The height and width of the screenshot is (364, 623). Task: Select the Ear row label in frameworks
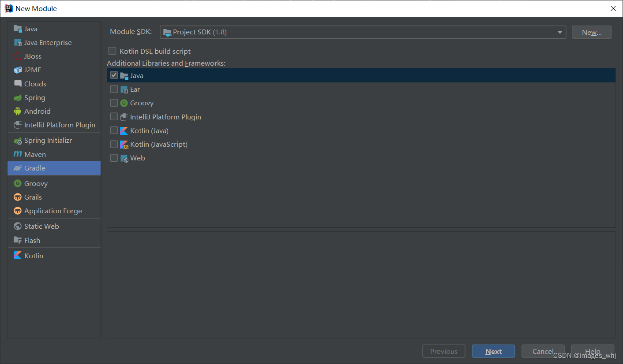point(135,89)
